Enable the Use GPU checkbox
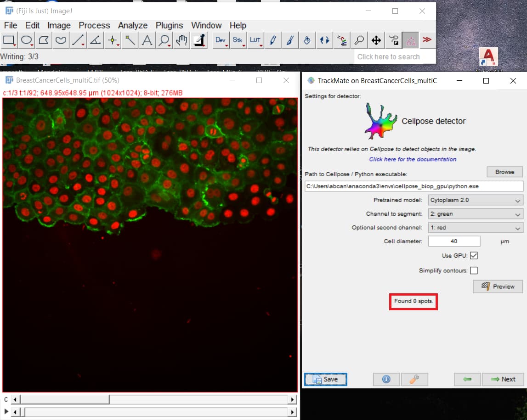The image size is (527, 420). pos(474,256)
